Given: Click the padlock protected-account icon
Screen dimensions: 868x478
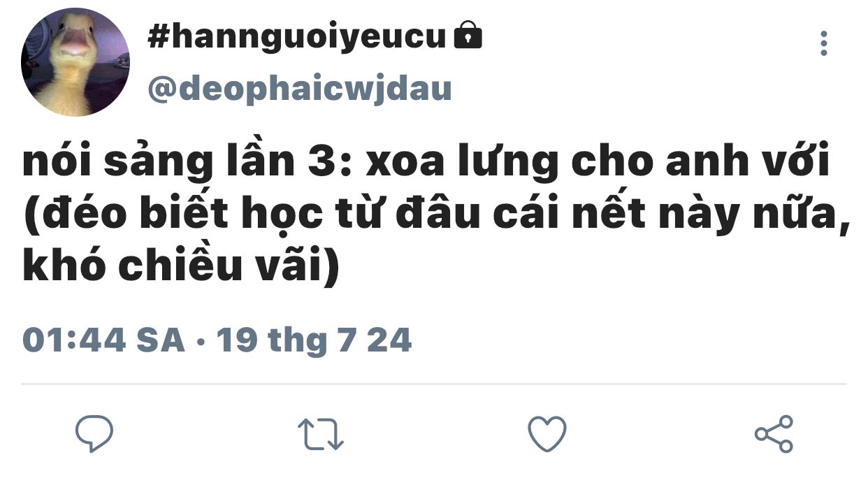Looking at the screenshot, I should click(x=468, y=35).
